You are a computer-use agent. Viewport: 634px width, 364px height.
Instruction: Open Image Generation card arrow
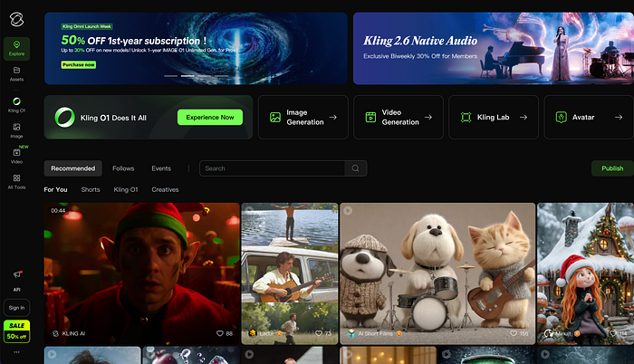(x=332, y=117)
